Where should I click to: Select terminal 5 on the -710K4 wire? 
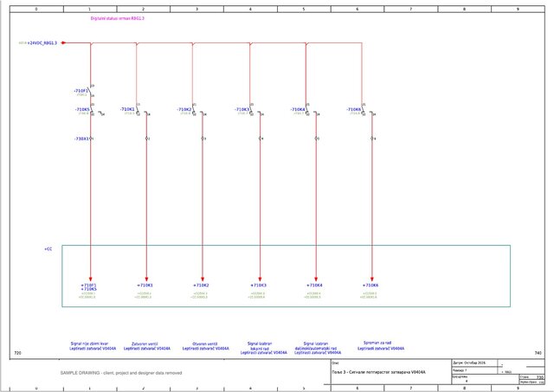(317, 138)
